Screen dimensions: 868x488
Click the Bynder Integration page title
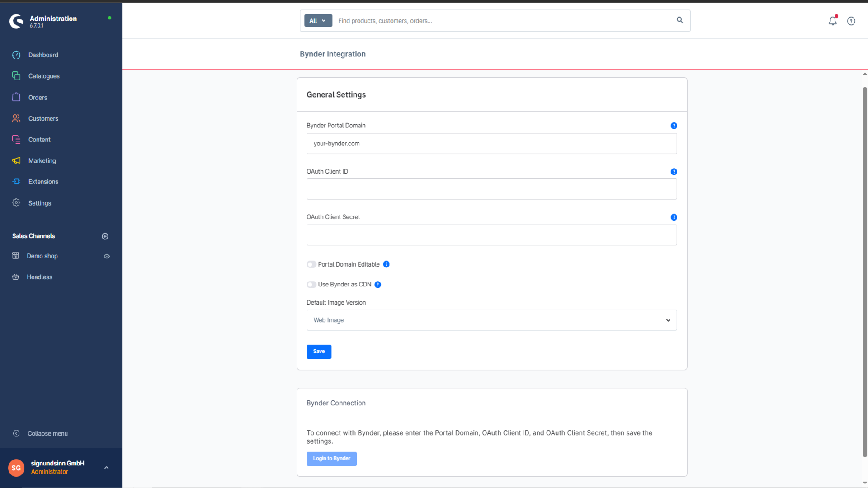[333, 54]
